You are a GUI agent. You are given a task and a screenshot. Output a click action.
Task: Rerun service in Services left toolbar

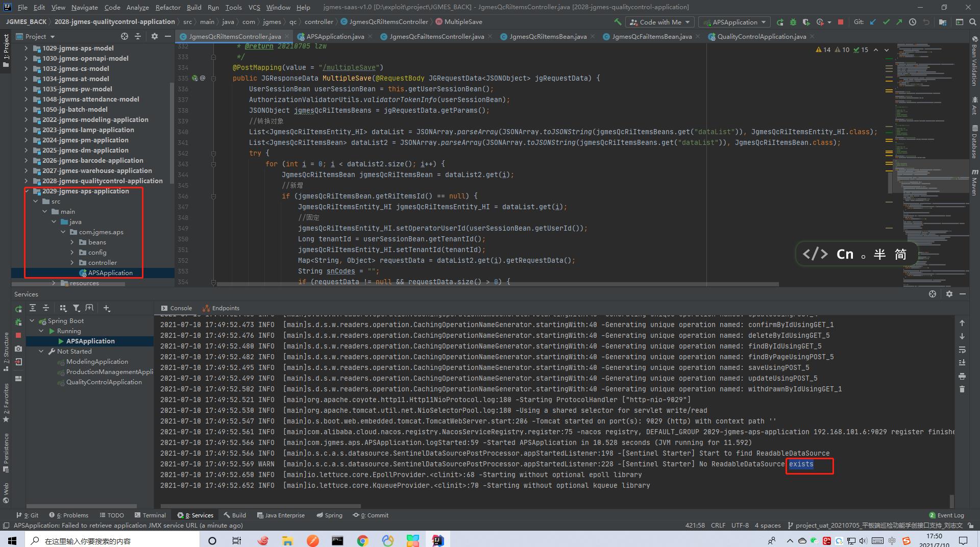point(18,309)
